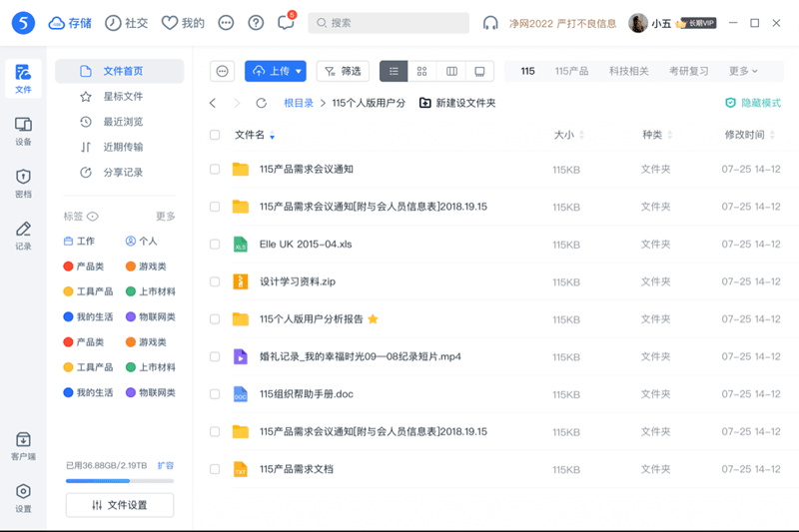
Task: Open the 记录 notes sidebar icon
Action: [x=23, y=236]
